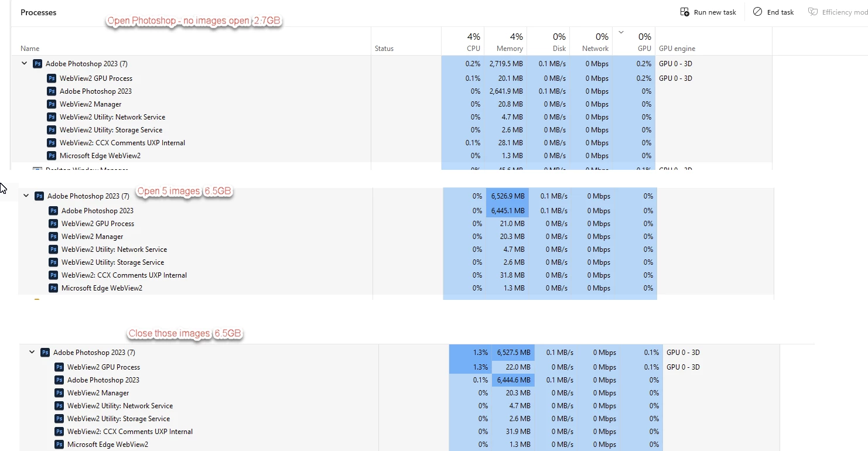
Task: Click the Processes page title
Action: coord(38,12)
